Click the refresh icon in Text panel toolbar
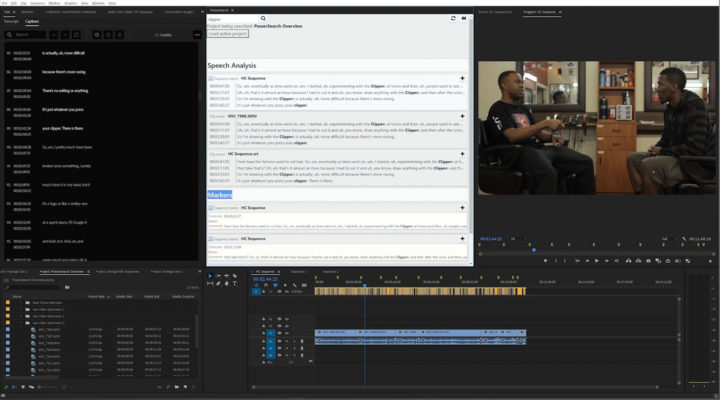This screenshot has height=400, width=720. tap(76, 35)
